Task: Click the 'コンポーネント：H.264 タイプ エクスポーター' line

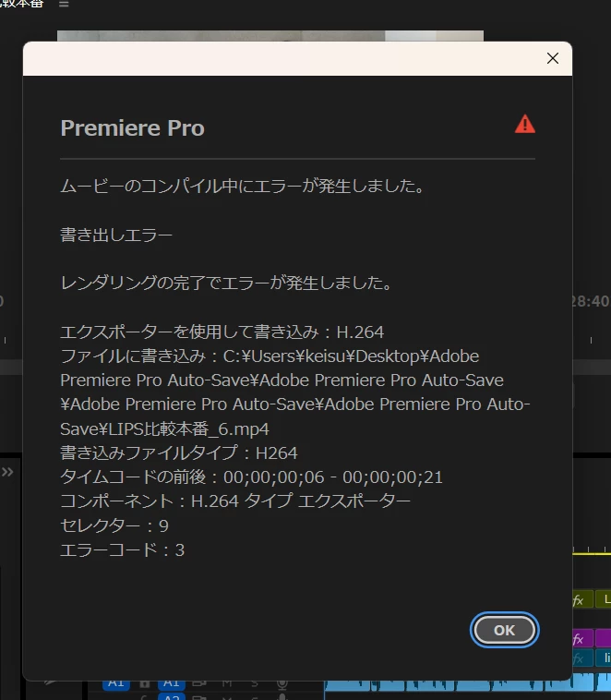Action: pos(235,501)
